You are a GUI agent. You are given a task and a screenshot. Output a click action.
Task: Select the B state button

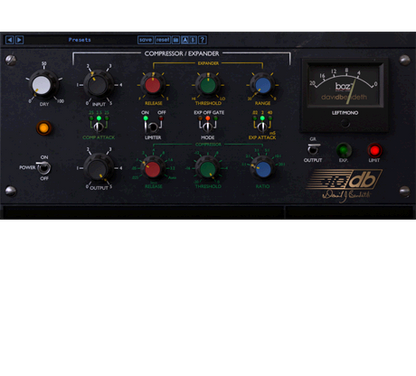tap(193, 40)
